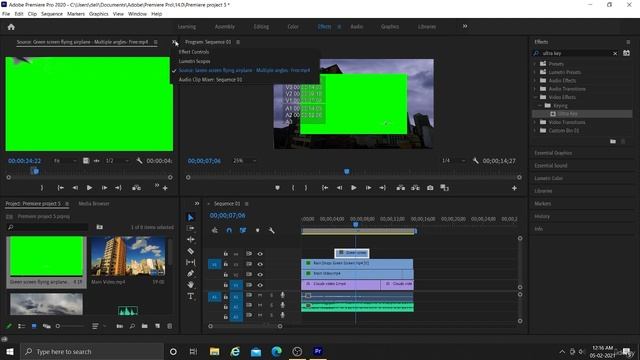The image size is (640, 360).
Task: Open the Program monitor zoom level dropdown at 25%
Action: [x=245, y=161]
